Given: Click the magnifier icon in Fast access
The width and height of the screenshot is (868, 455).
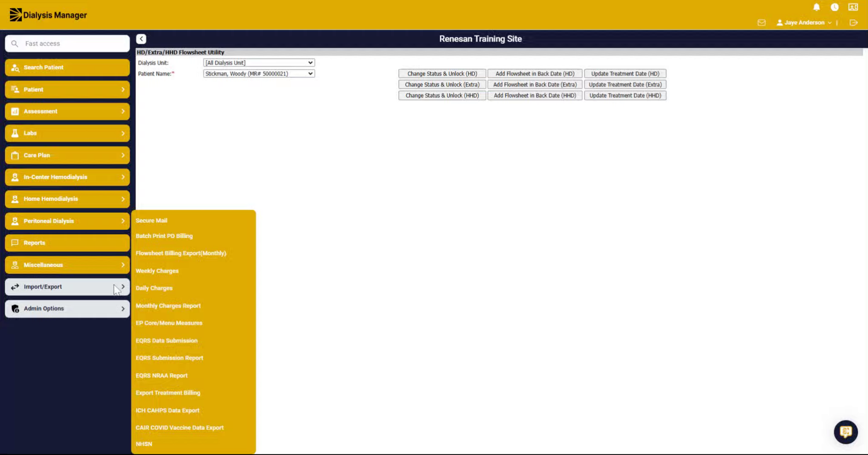Looking at the screenshot, I should [x=14, y=43].
